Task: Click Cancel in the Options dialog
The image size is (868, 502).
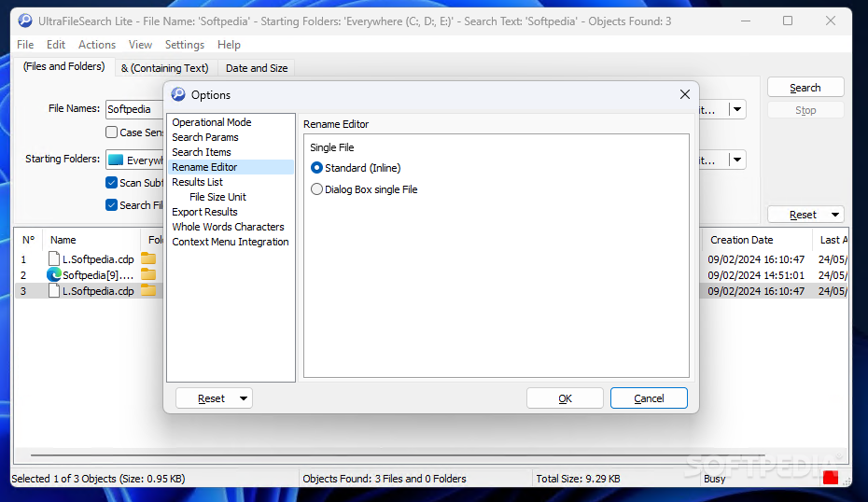Action: 649,398
